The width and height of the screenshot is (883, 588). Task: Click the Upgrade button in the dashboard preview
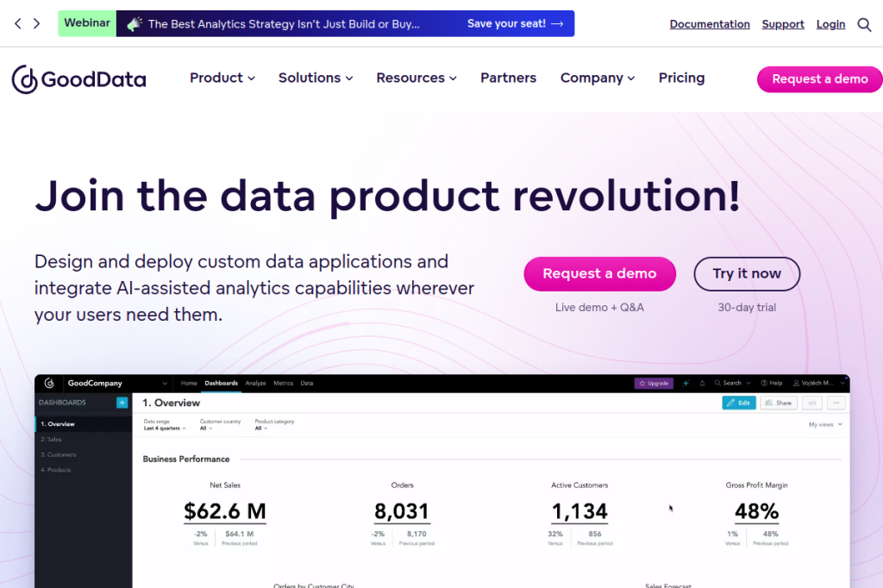pyautogui.click(x=654, y=383)
